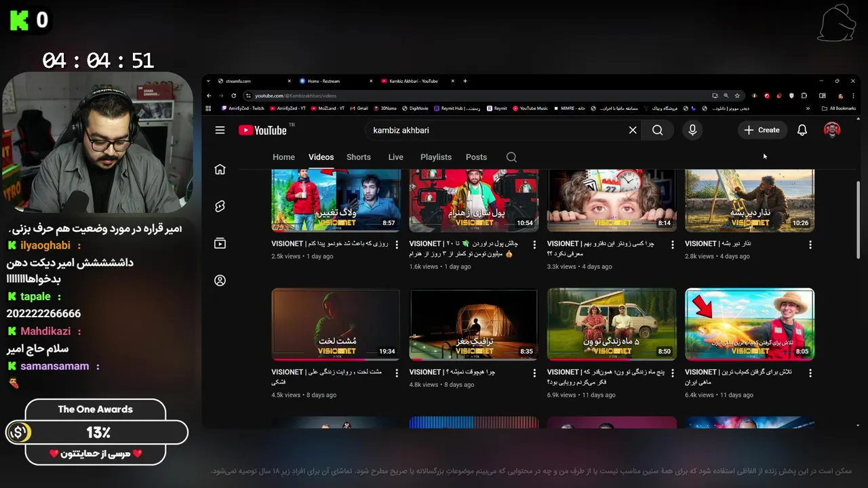Open the 30Nama bookmark
The width and height of the screenshot is (868, 488).
[x=385, y=108]
